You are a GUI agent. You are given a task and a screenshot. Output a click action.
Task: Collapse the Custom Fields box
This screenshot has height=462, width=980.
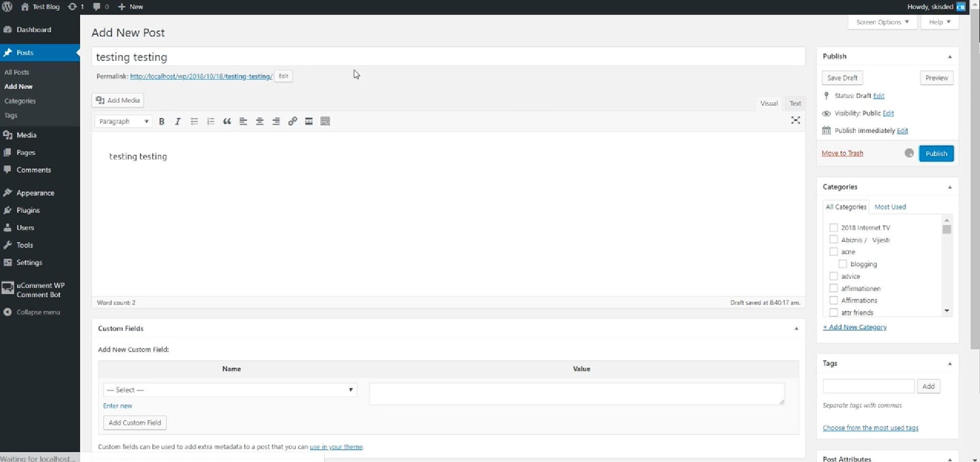796,329
